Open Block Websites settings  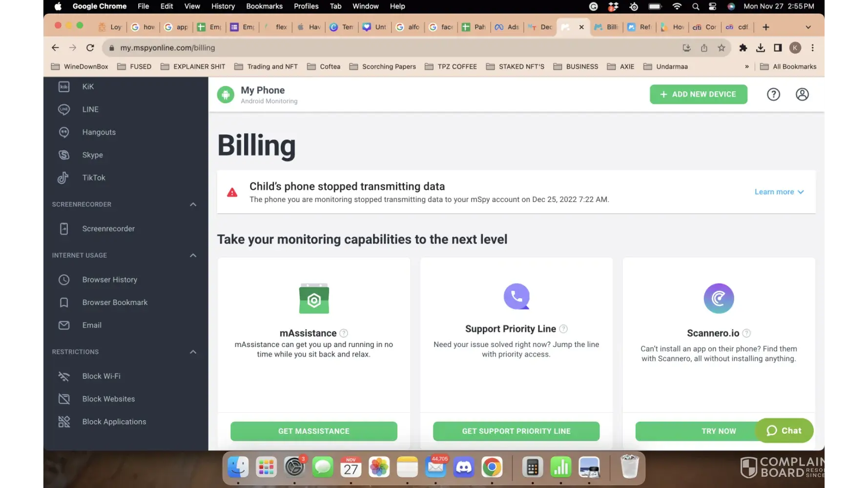(108, 399)
